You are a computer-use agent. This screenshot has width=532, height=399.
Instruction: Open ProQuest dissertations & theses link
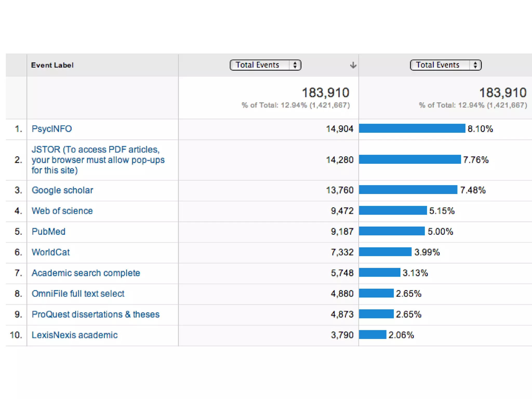click(x=95, y=314)
